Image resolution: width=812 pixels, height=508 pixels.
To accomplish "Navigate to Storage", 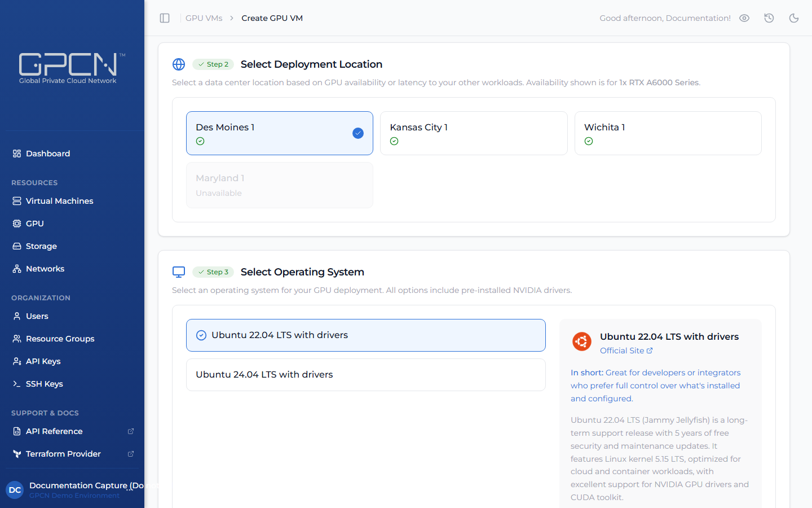I will [72, 246].
